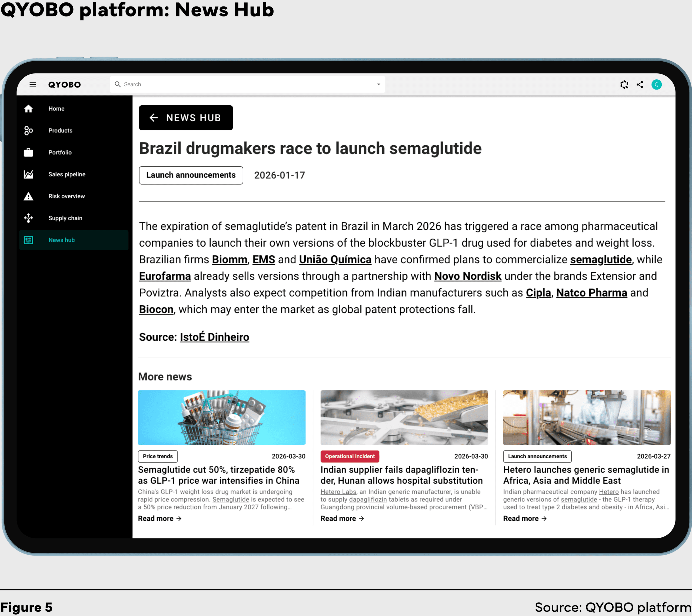Viewport: 692px width, 616px height.
Task: Click the Risk overview warning icon
Action: tap(28, 196)
